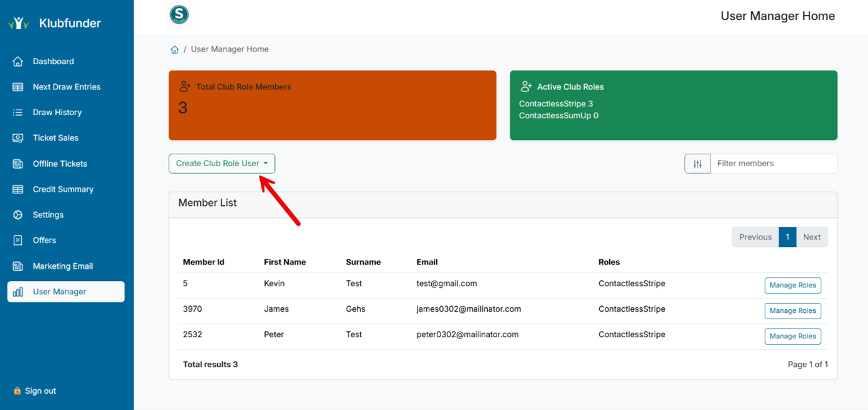Image resolution: width=868 pixels, height=410 pixels.
Task: Click the green S club logo
Action: tap(179, 14)
